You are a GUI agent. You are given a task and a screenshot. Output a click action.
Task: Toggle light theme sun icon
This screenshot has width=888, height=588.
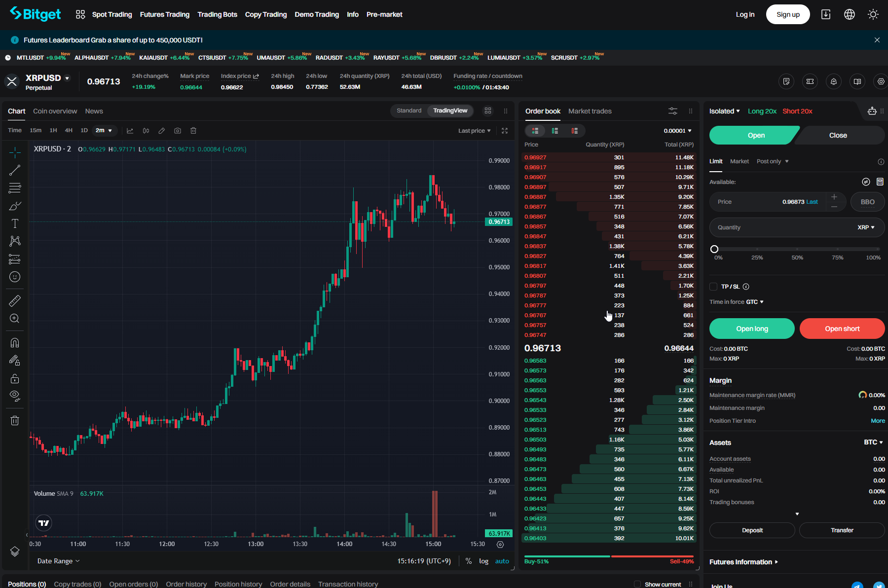(873, 14)
